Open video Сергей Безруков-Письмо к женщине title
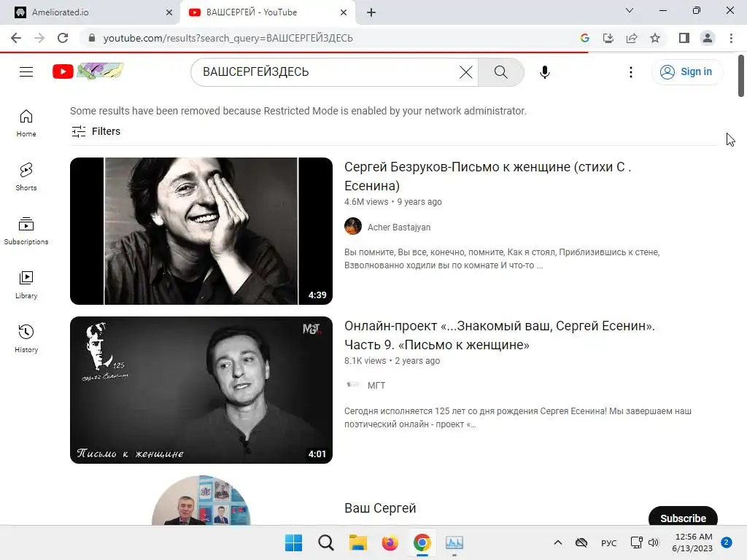This screenshot has height=560, width=747. tap(488, 176)
